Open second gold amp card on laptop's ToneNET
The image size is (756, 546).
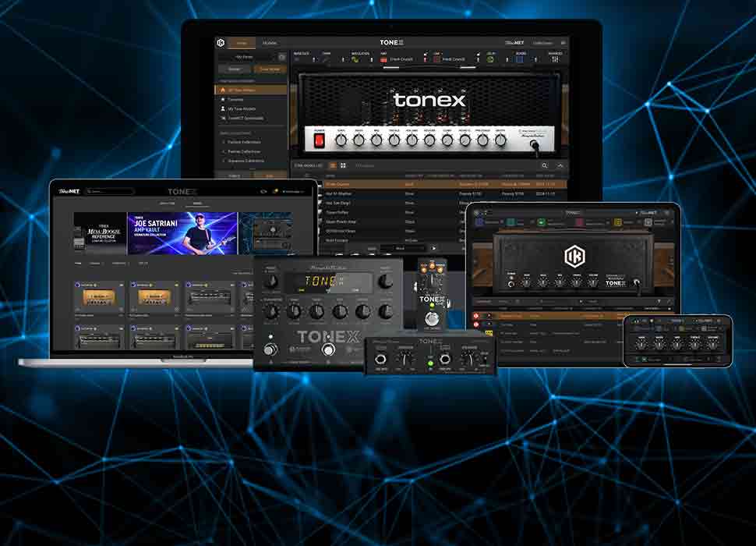[x=154, y=298]
